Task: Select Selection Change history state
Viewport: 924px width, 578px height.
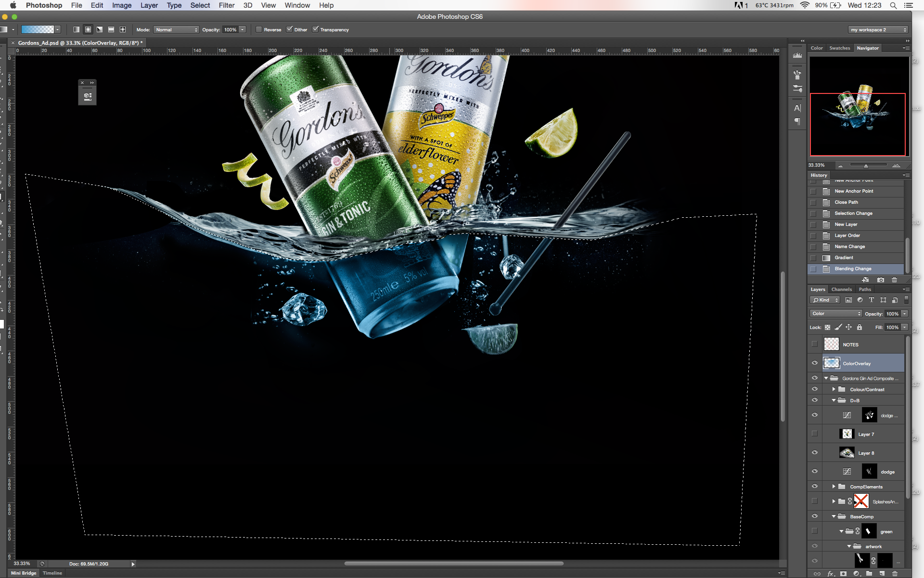Action: click(x=856, y=213)
